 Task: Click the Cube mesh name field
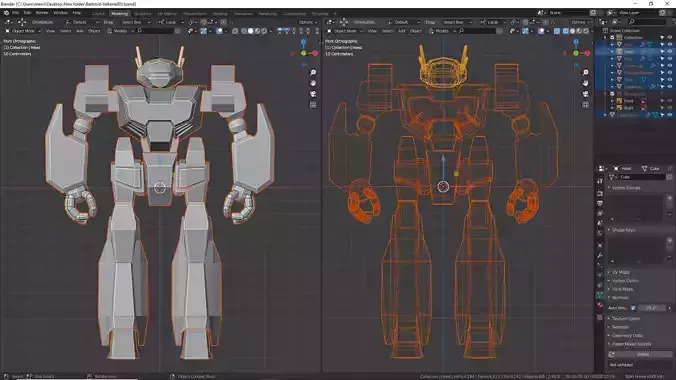coord(642,177)
